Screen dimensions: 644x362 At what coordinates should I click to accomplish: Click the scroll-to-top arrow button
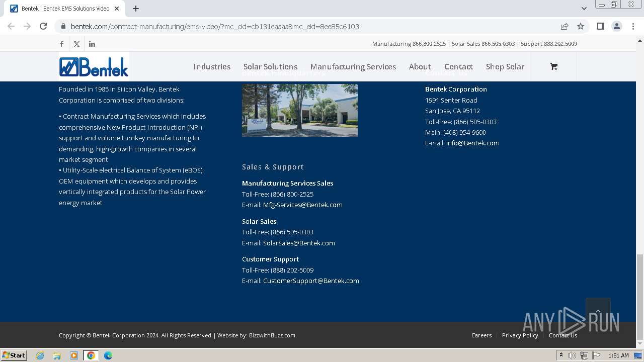(x=598, y=311)
